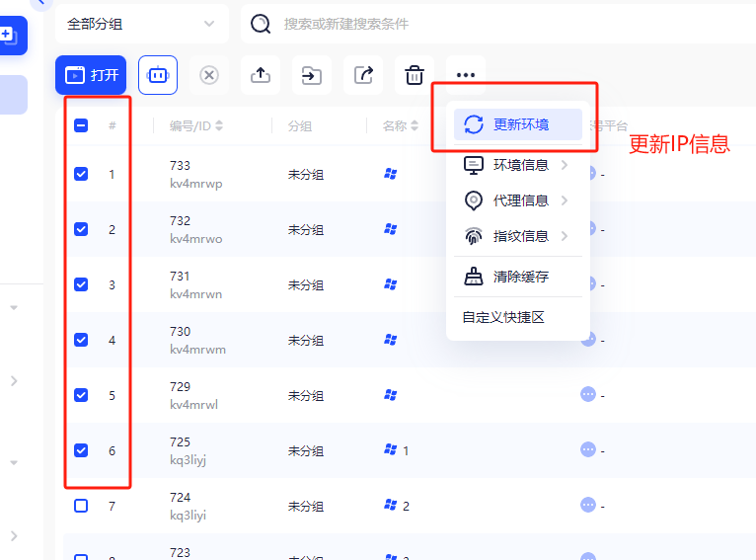Click the circled X close-profiles icon
The image size is (756, 560).
(209, 75)
